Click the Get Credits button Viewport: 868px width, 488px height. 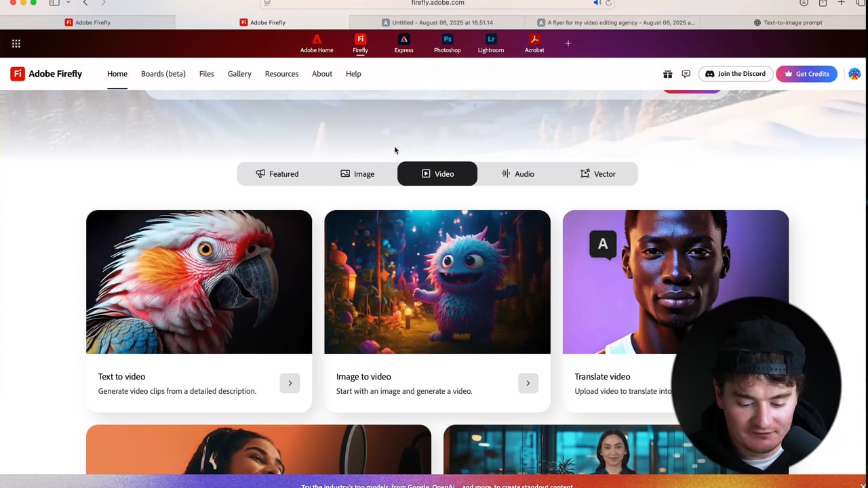coord(806,74)
